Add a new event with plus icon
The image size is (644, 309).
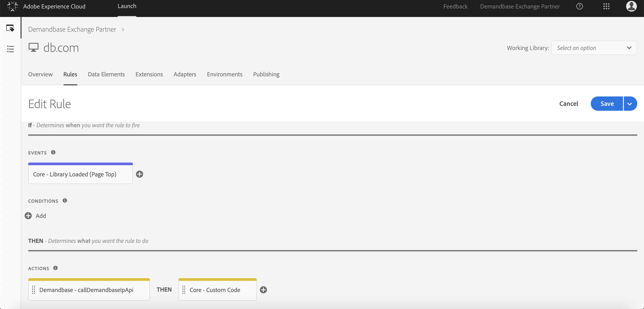[140, 174]
